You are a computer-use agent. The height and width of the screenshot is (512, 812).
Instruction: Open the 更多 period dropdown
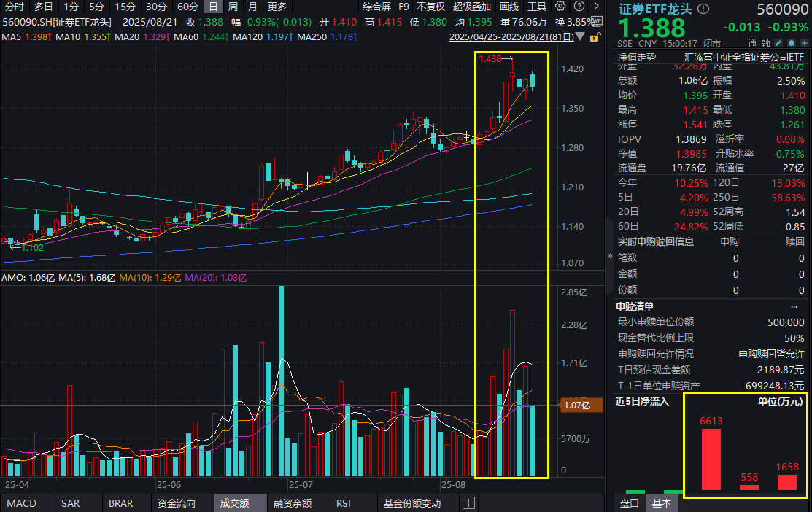[x=276, y=7]
